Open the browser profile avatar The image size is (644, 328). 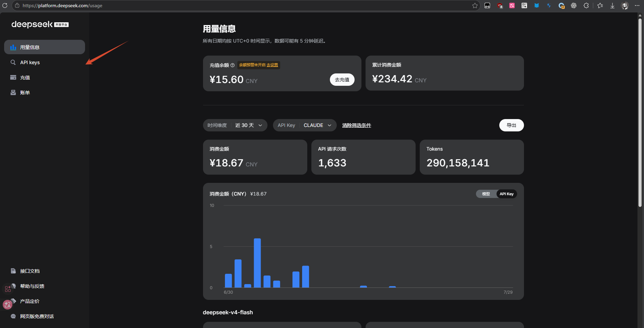(x=625, y=5)
